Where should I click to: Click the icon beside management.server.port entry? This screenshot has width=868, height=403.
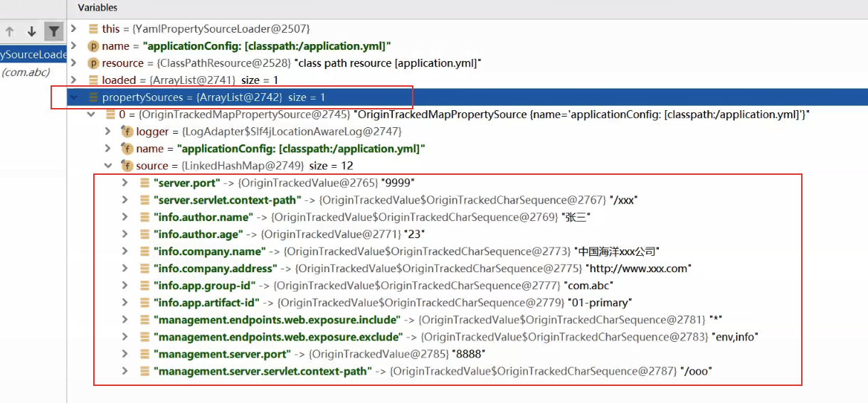(x=144, y=353)
